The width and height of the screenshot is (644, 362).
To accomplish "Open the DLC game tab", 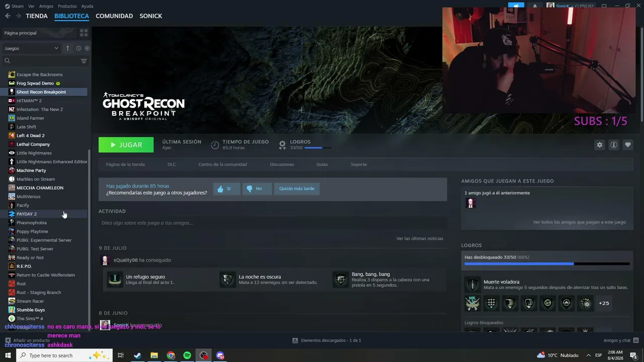I will [172, 164].
